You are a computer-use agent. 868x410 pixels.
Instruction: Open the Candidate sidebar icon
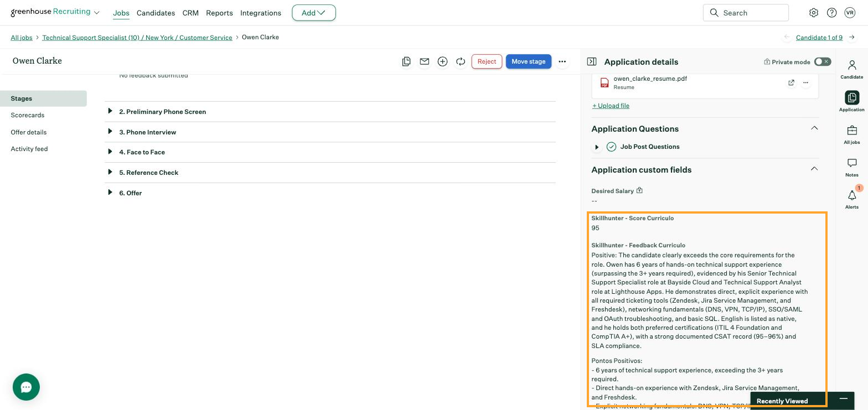852,70
